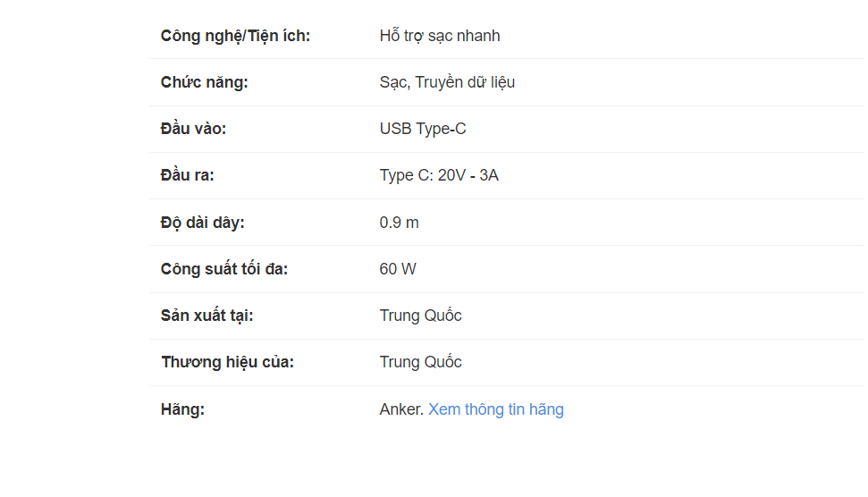Click the Type C: 20V - 3A value
The image size is (868, 497).
tap(438, 175)
